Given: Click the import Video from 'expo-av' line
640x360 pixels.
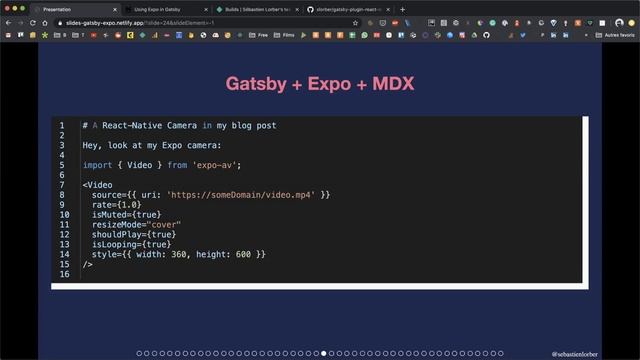Looking at the screenshot, I should (162, 165).
